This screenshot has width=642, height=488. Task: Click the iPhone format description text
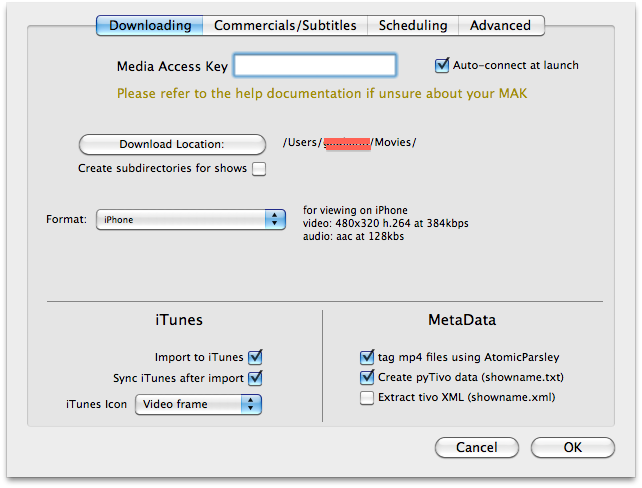385,224
